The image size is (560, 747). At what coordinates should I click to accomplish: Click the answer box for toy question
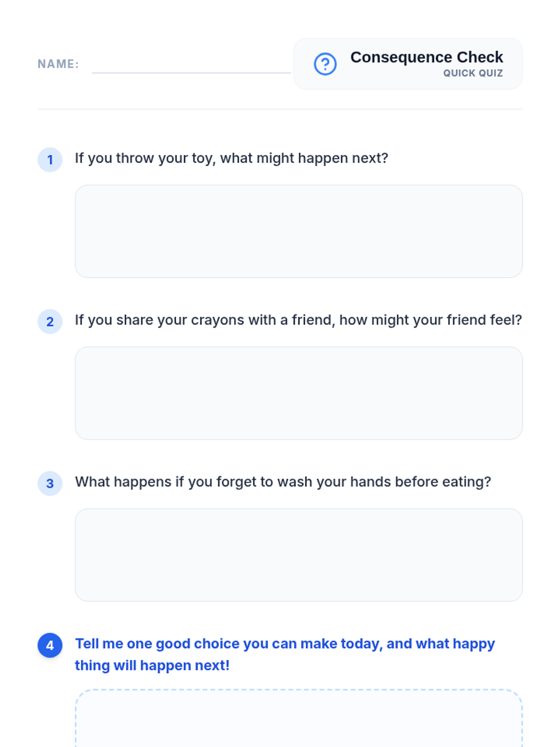tap(299, 232)
